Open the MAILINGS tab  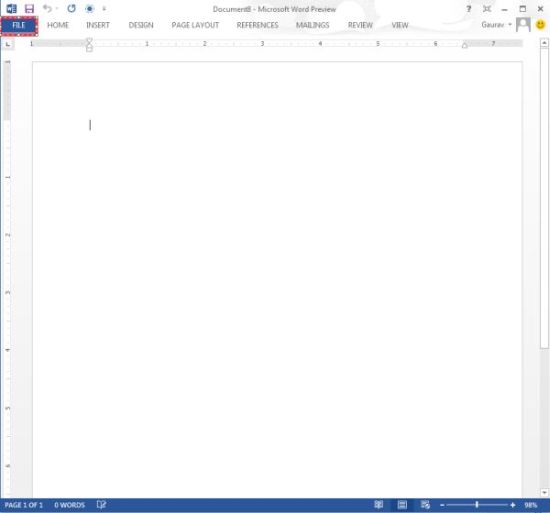point(313,25)
